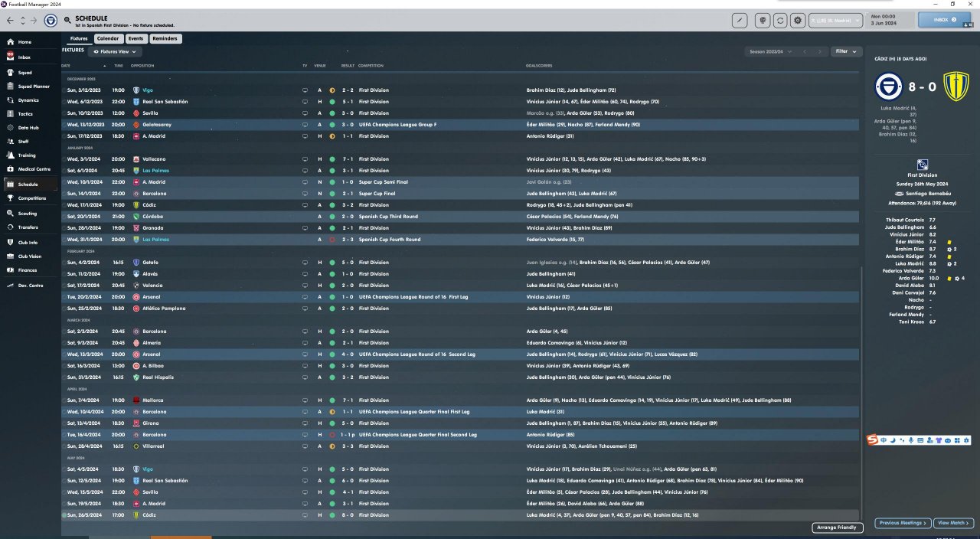
Task: Open search with the magnifier icon
Action: 68,20
